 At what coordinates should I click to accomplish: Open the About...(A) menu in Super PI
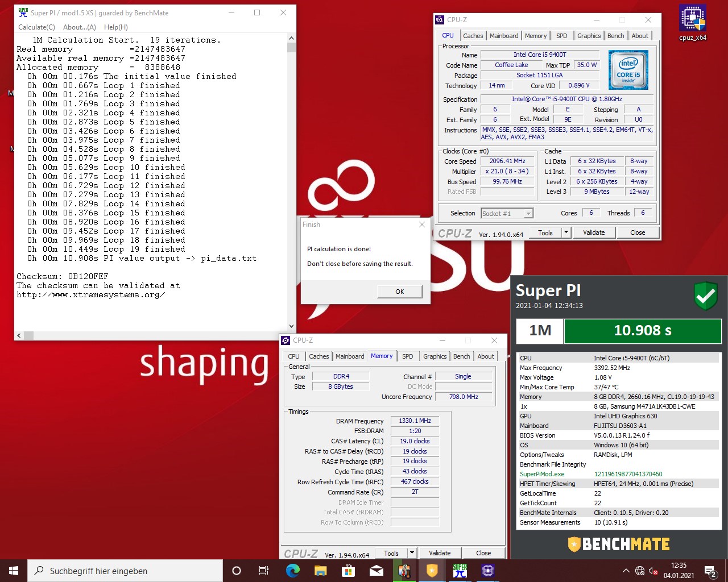[x=79, y=27]
